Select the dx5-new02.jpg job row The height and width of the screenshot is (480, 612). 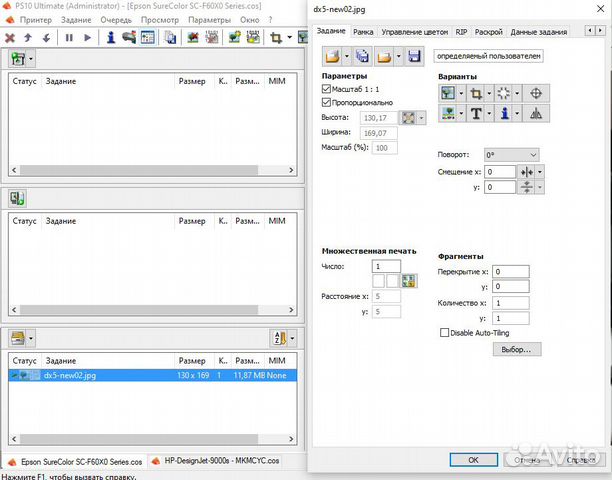(x=70, y=375)
